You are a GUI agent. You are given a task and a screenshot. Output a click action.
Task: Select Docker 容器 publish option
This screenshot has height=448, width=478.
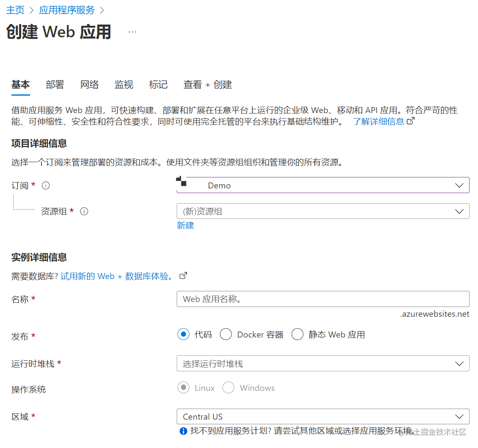pyautogui.click(x=226, y=335)
